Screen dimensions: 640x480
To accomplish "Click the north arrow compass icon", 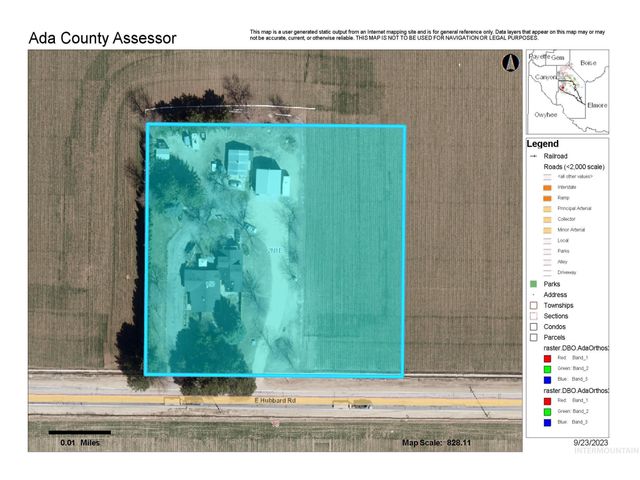I will pos(509,63).
